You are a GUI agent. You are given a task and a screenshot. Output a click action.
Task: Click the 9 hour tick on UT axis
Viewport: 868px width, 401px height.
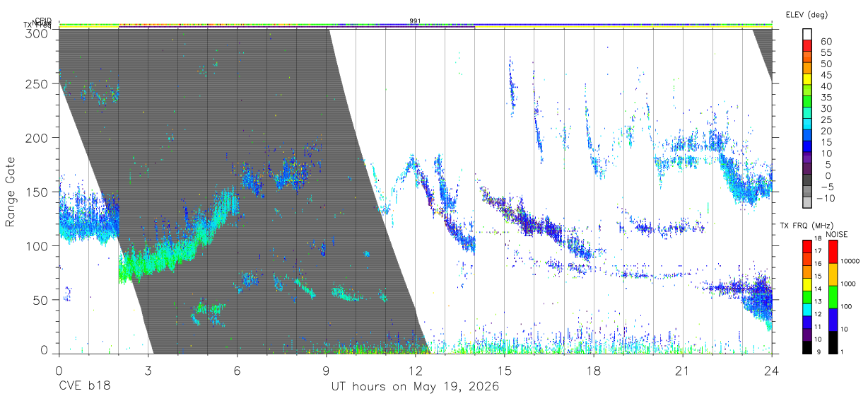[x=327, y=371]
